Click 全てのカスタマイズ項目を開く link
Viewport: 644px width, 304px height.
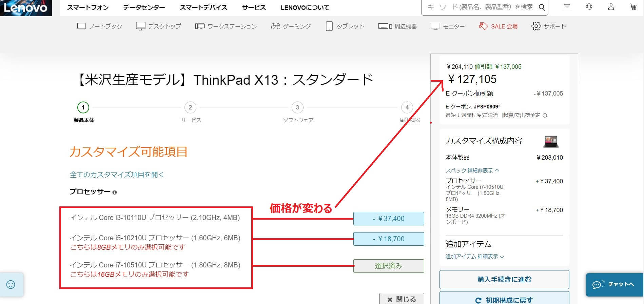[117, 175]
